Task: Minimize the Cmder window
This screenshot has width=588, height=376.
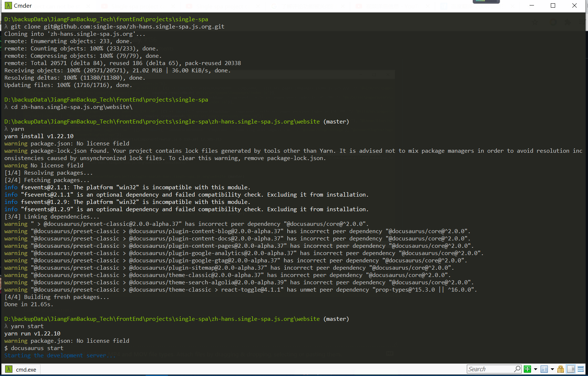Action: point(532,5)
